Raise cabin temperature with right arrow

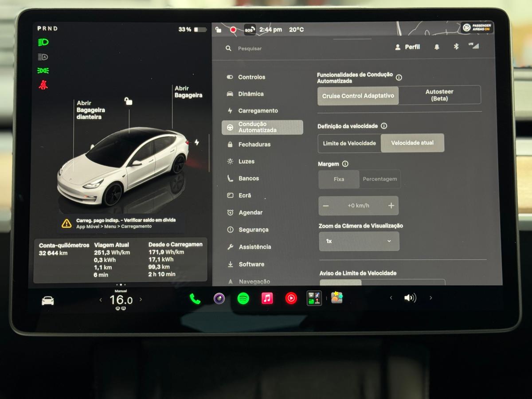[141, 300]
